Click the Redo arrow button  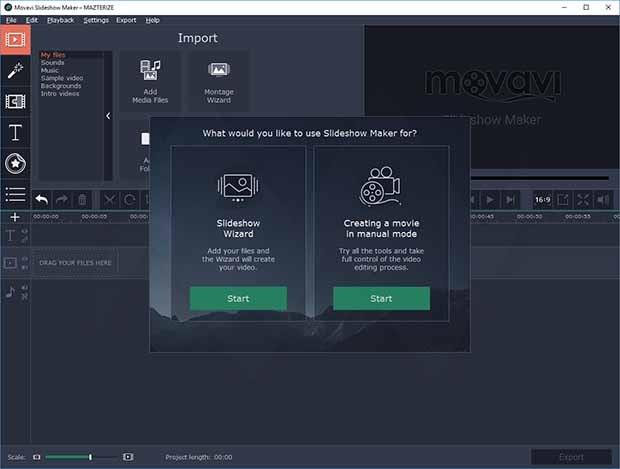click(x=62, y=200)
